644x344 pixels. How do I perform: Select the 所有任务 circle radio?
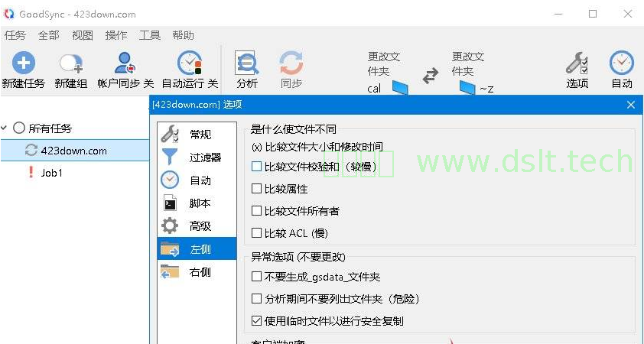[x=19, y=128]
